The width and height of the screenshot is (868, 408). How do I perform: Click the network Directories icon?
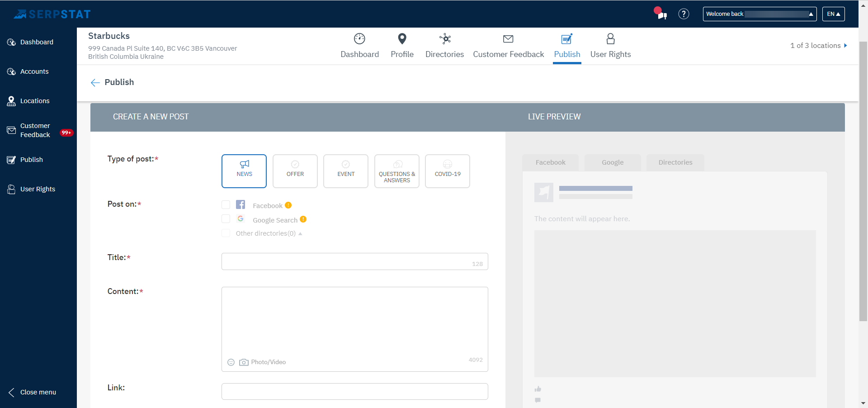(x=445, y=39)
